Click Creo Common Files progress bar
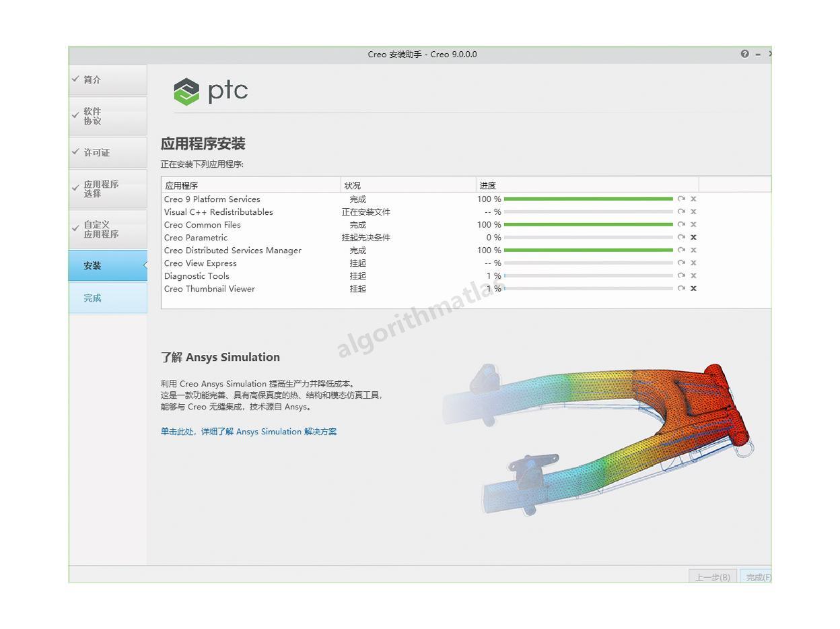The width and height of the screenshot is (840, 629). [x=588, y=224]
